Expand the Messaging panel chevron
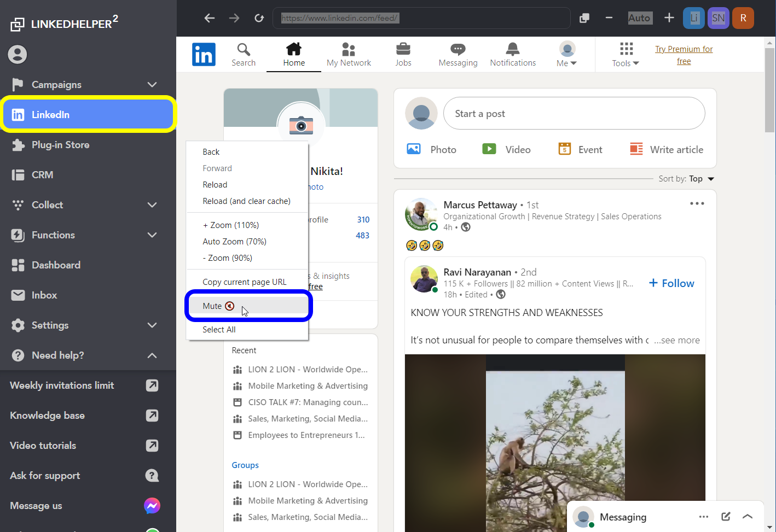776x532 pixels. pos(748,517)
